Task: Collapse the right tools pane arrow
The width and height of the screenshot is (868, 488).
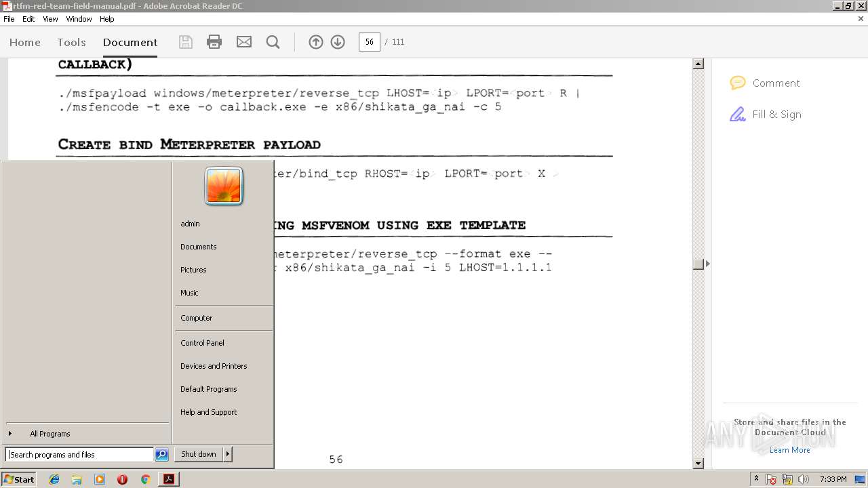Action: click(x=708, y=264)
